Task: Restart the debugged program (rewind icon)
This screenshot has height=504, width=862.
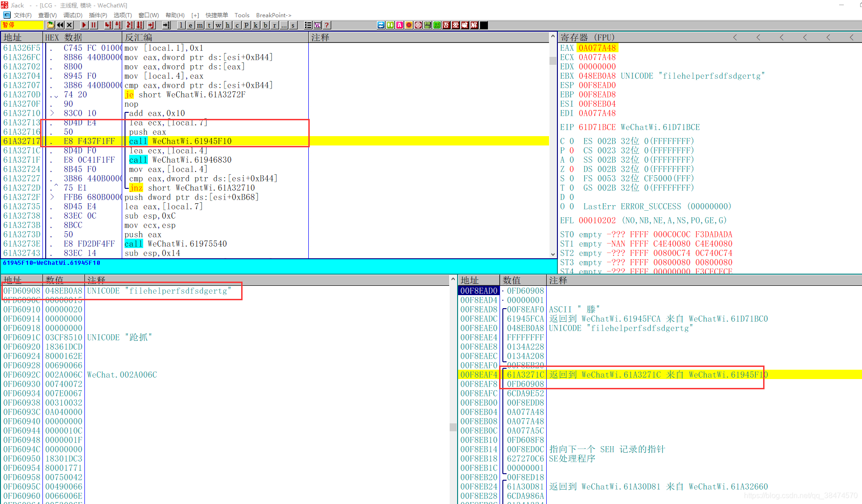Action: point(60,25)
